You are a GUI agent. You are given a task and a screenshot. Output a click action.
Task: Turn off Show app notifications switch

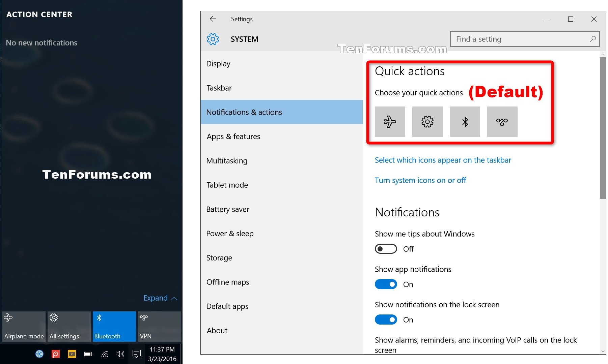tap(386, 284)
